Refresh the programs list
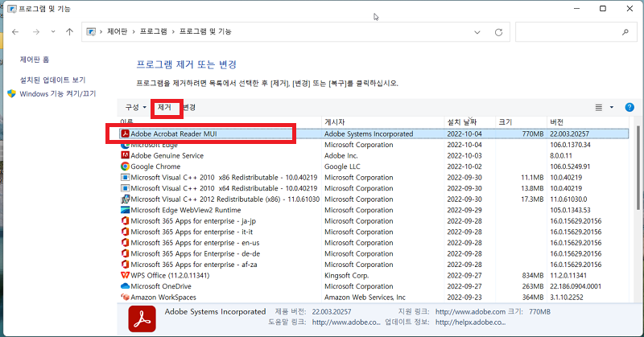644x337 pixels. (498, 32)
